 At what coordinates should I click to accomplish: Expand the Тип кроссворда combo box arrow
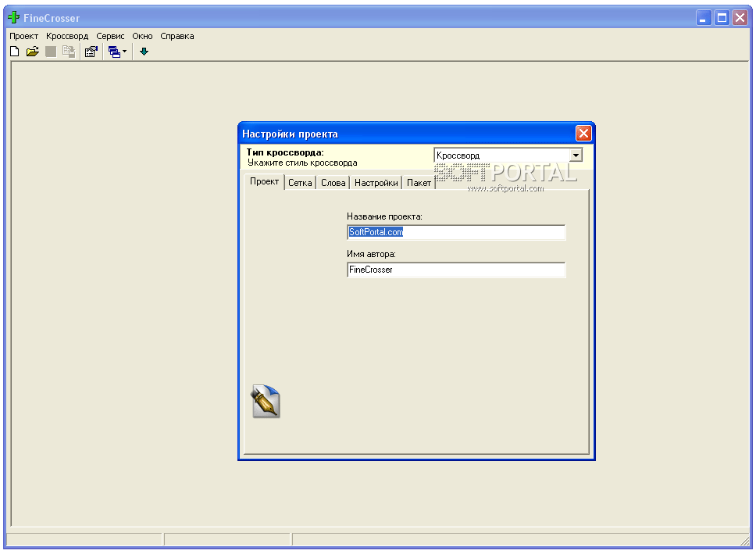pos(576,155)
